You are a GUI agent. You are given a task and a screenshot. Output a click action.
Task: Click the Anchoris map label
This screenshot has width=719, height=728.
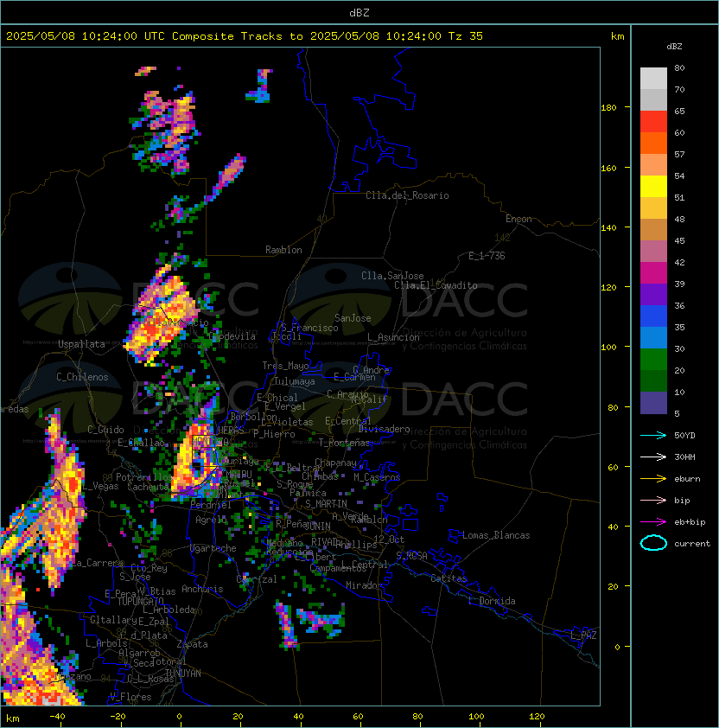[x=202, y=589]
